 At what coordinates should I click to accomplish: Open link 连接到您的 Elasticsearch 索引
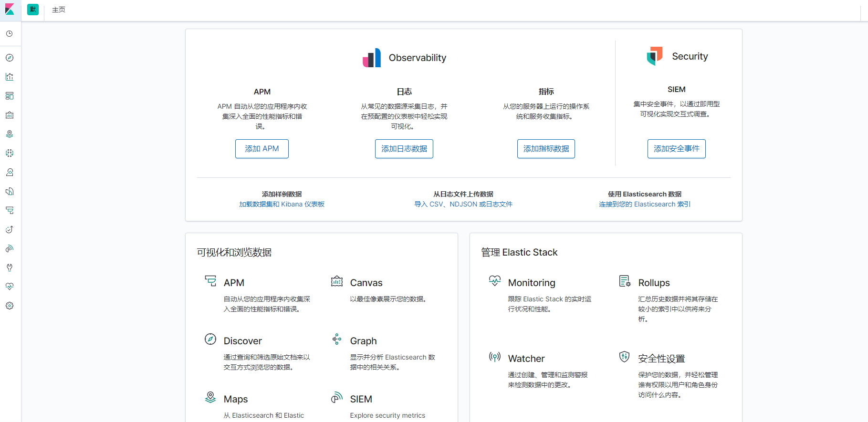tap(645, 204)
